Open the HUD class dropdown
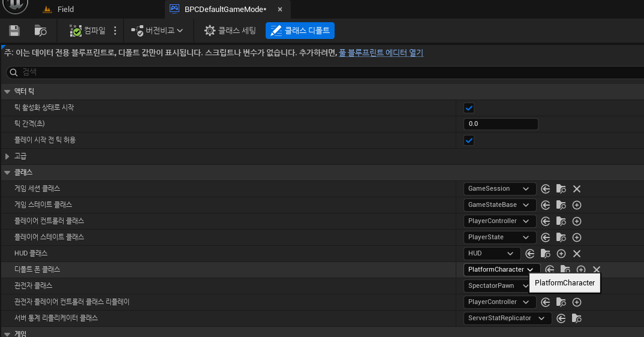The image size is (644, 337). tap(492, 254)
